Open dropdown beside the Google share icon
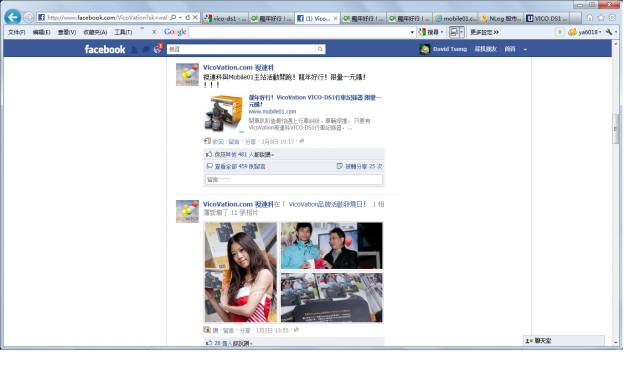 tap(461, 32)
